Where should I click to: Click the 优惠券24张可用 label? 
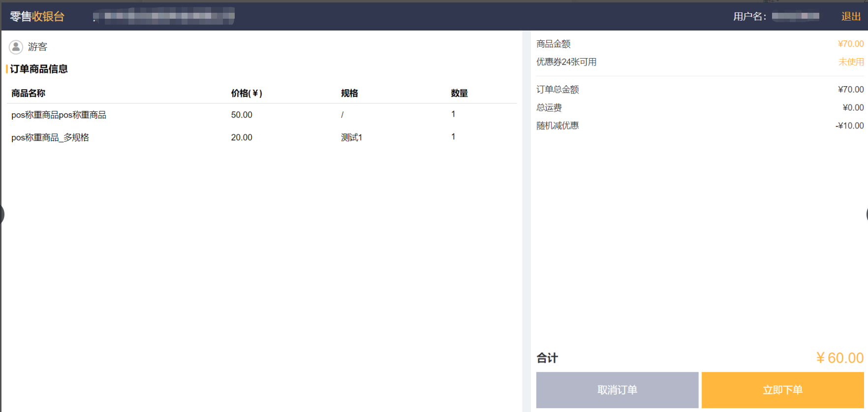[566, 62]
